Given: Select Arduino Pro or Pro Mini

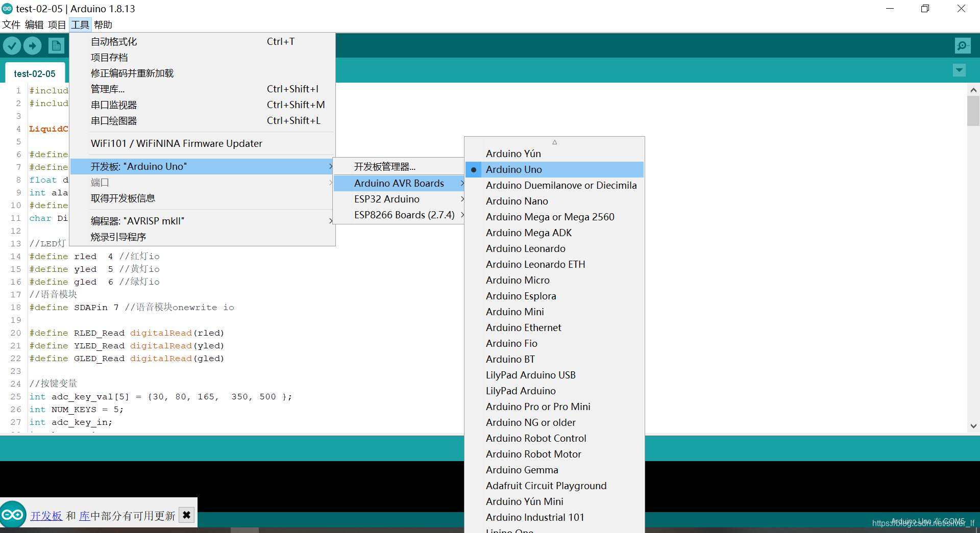Looking at the screenshot, I should (x=554, y=407).
